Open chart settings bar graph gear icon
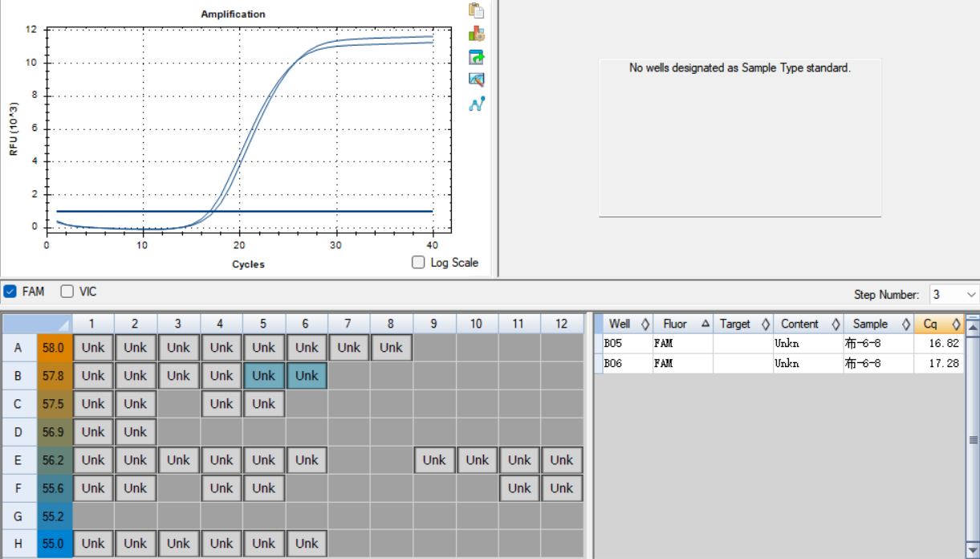 477,34
